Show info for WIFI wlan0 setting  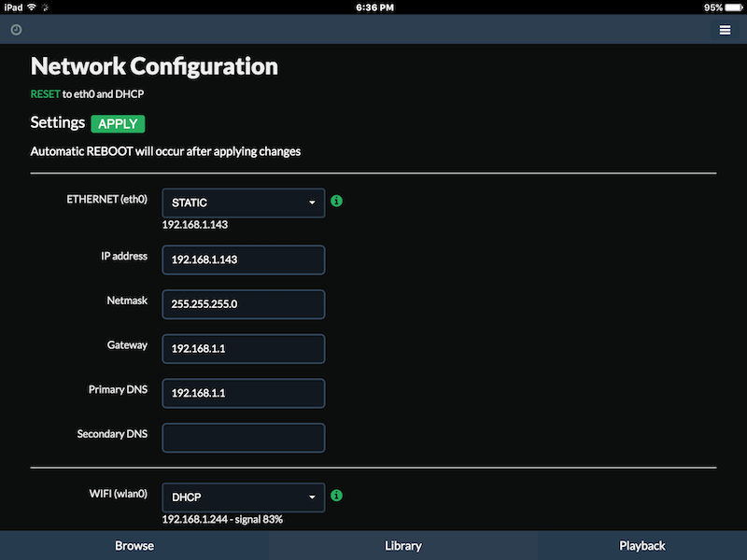336,496
